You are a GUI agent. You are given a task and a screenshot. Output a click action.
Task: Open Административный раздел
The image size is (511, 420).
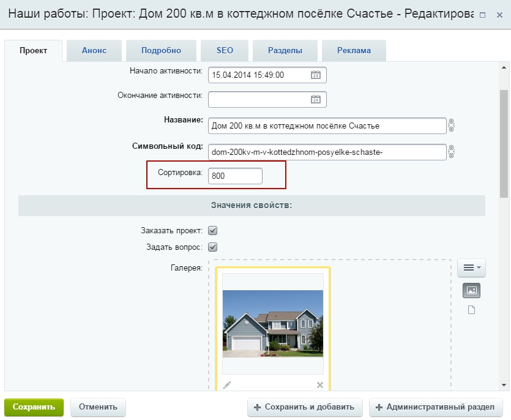click(436, 407)
